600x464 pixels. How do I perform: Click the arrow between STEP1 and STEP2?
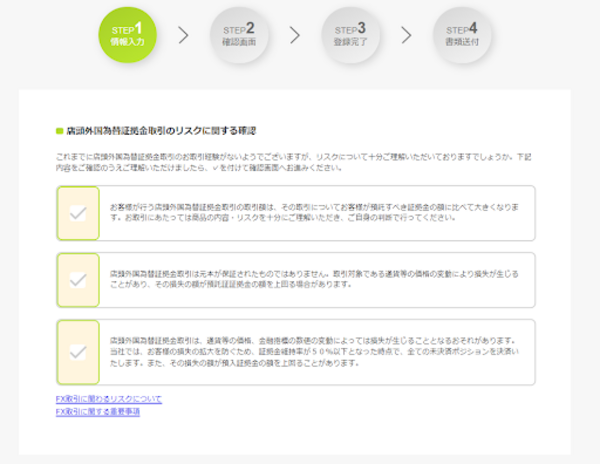click(x=184, y=35)
